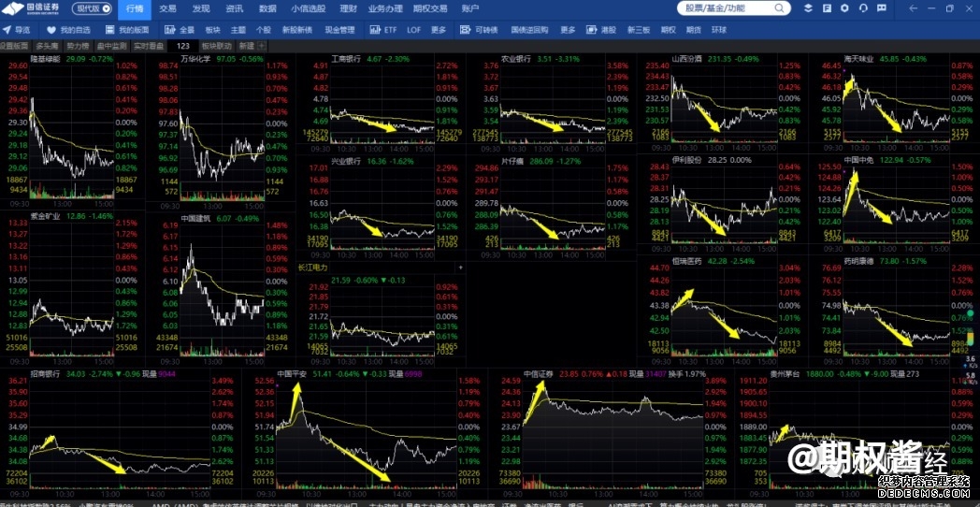This screenshot has width=980, height=507.
Task: Select the 工商银行 chart panel
Action: click(x=381, y=104)
